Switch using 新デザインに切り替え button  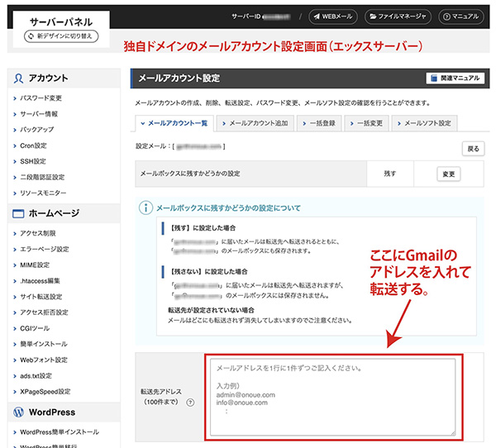coord(64,36)
